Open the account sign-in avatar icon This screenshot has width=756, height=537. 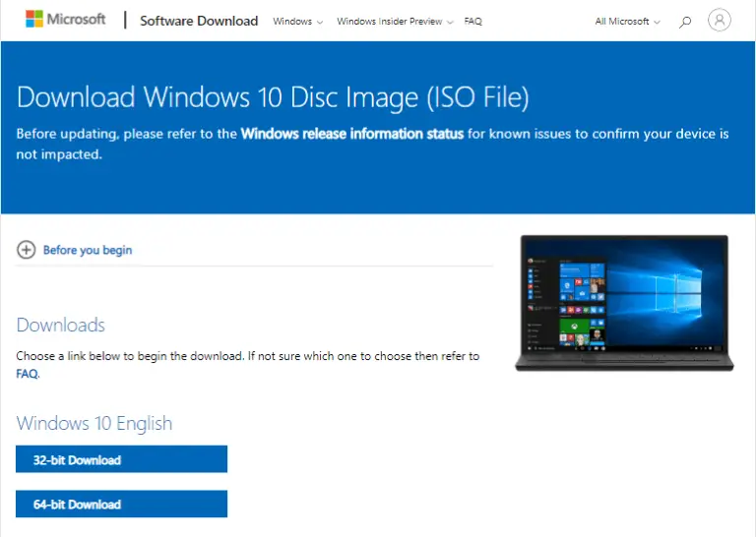pyautogui.click(x=719, y=21)
